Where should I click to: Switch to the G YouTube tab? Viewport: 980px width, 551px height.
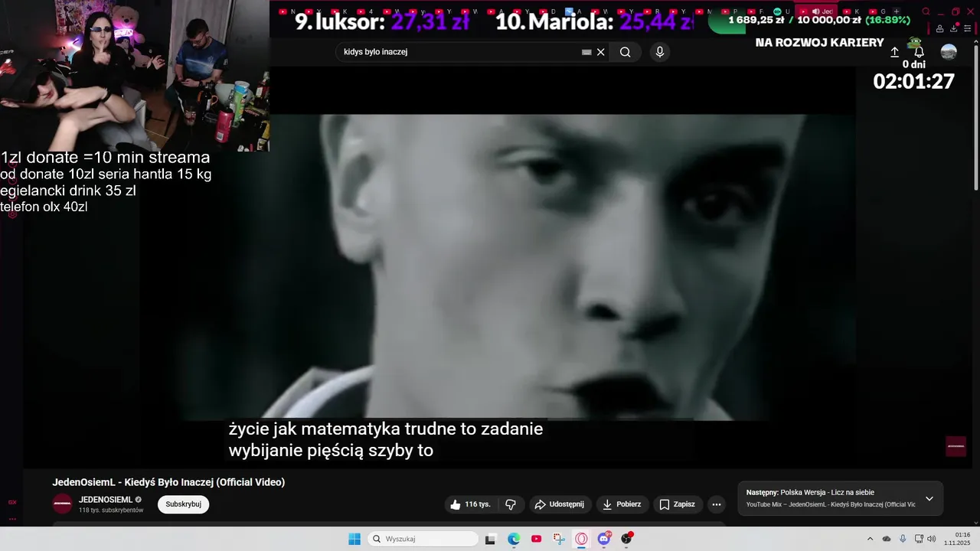coord(879,11)
